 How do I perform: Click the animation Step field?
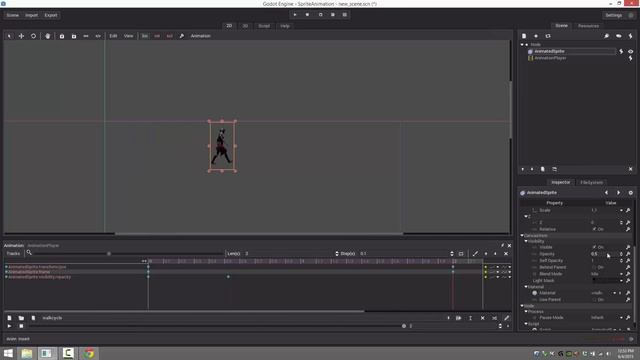404,253
